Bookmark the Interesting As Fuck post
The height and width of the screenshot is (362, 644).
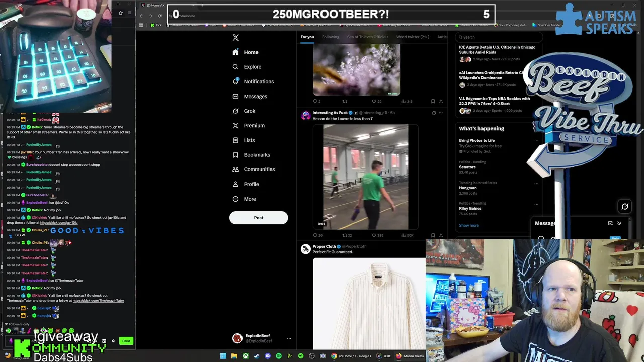(433, 235)
